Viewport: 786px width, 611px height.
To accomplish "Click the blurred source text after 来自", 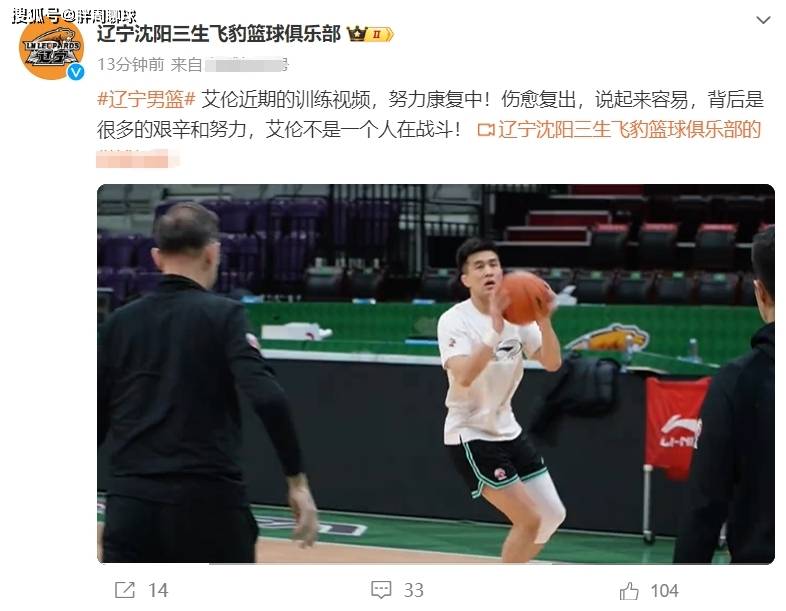I will (x=247, y=65).
